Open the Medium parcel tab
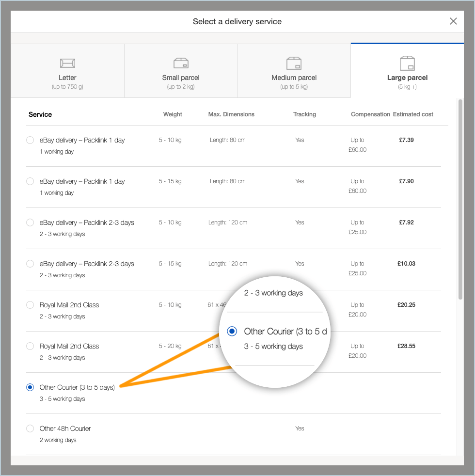475x476 pixels. [x=294, y=78]
